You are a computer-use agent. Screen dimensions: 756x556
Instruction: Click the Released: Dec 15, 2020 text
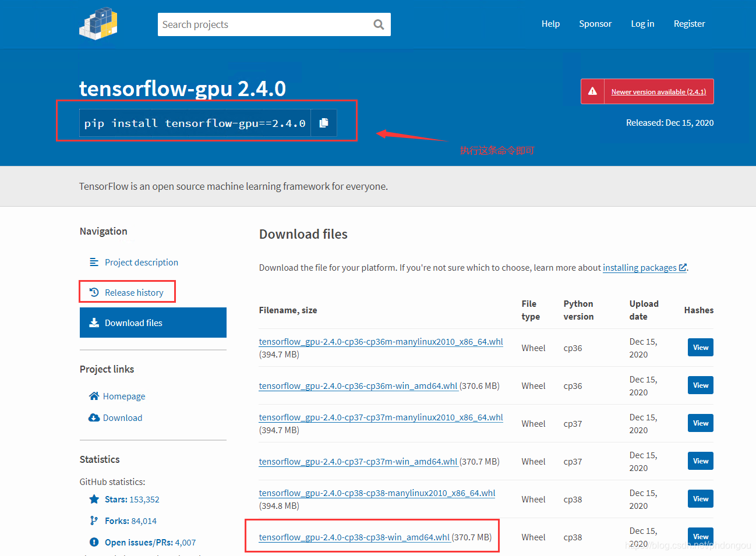click(x=670, y=123)
